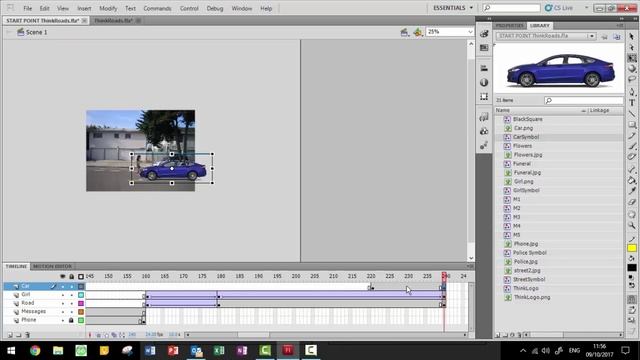
Task: Select the Subselection tool
Action: point(632,48)
